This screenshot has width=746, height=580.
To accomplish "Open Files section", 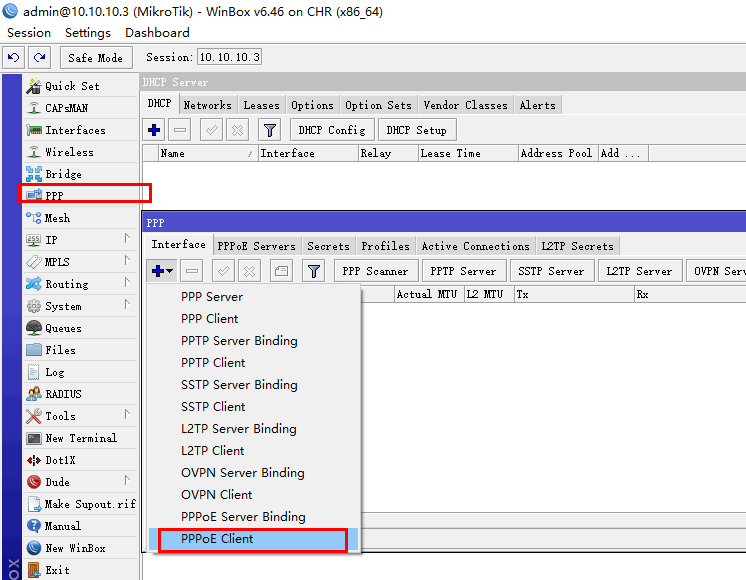I will click(80, 350).
